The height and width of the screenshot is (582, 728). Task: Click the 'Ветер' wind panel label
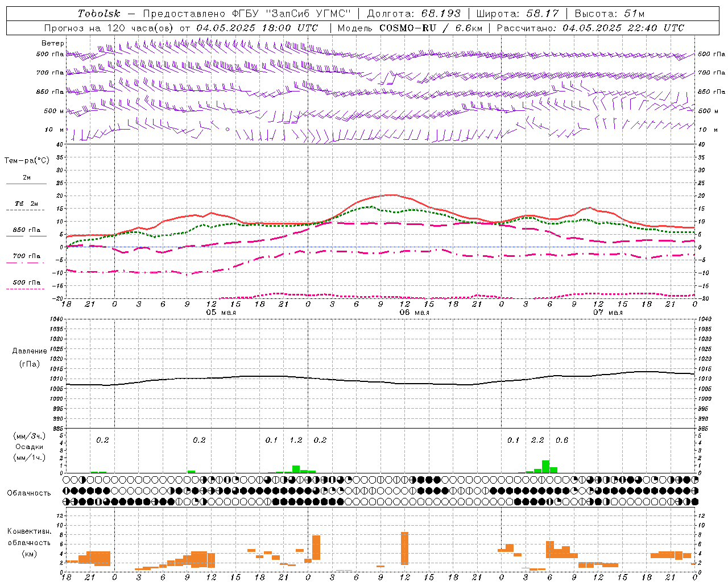click(53, 43)
